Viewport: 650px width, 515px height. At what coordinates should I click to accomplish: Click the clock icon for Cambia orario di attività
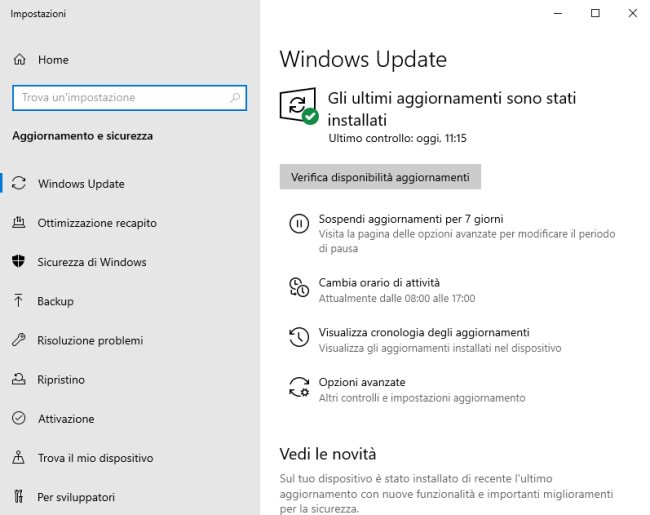click(299, 287)
